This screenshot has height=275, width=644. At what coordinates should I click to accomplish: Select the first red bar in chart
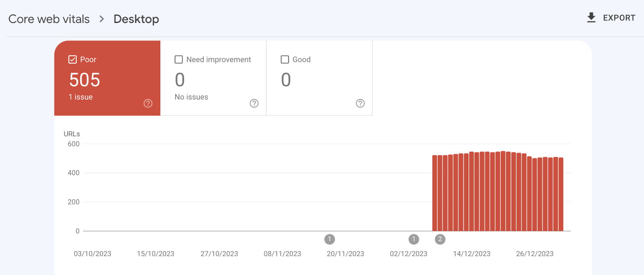[435, 193]
